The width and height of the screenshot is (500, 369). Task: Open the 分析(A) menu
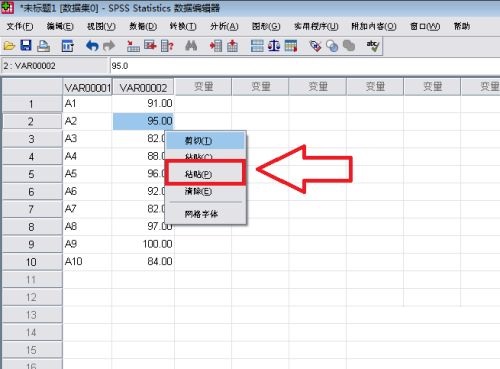click(x=224, y=26)
